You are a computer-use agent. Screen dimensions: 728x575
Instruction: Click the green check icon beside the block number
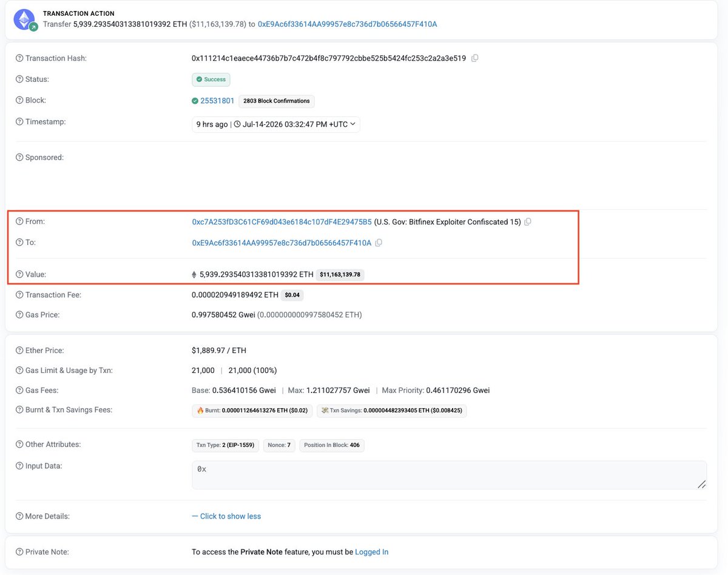pyautogui.click(x=195, y=101)
